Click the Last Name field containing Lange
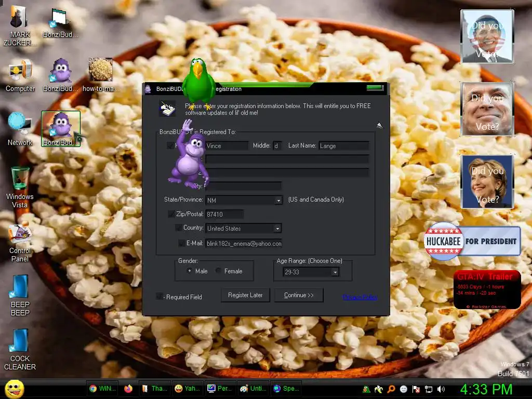 [x=344, y=146]
